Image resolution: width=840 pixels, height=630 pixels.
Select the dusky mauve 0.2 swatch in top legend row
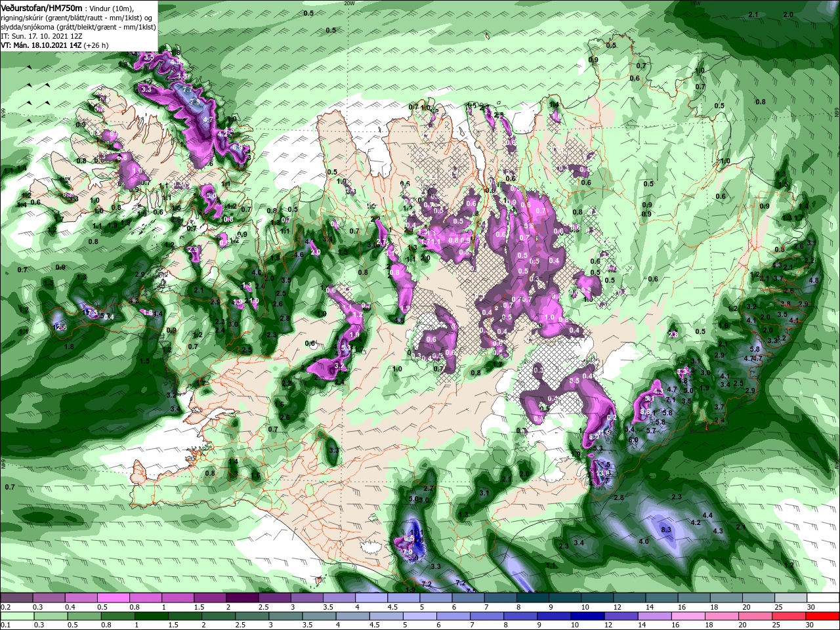[16, 598]
